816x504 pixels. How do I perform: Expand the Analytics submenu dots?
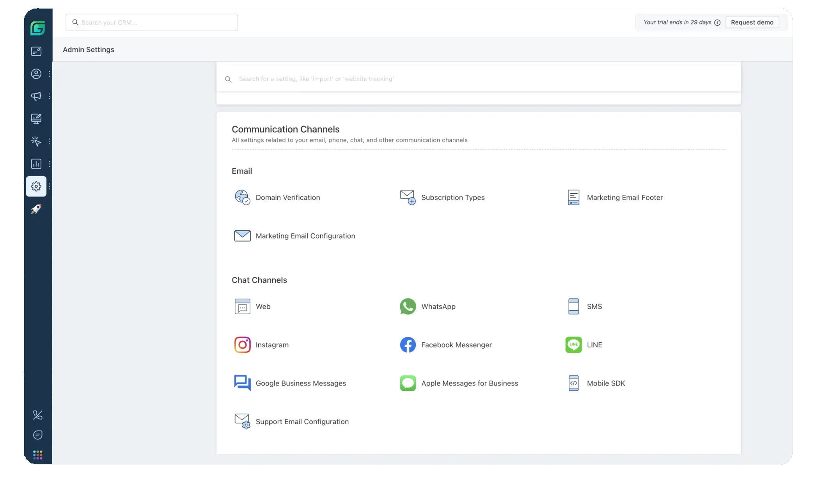click(x=50, y=164)
